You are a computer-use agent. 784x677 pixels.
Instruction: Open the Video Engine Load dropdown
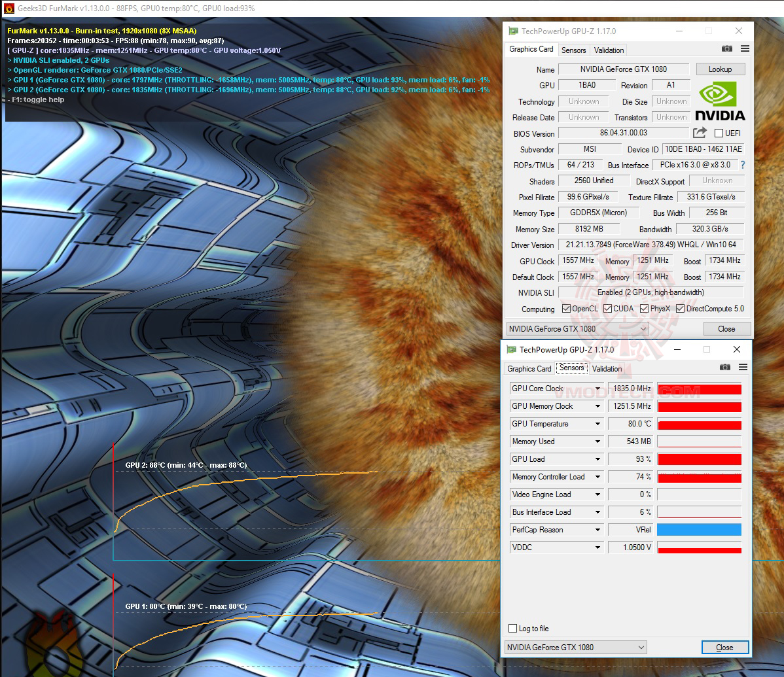click(x=597, y=495)
